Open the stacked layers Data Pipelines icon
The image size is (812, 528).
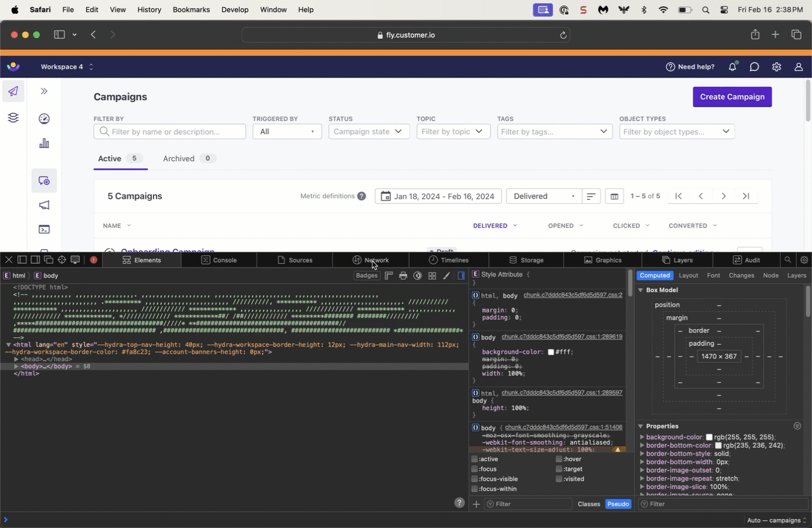(x=13, y=118)
